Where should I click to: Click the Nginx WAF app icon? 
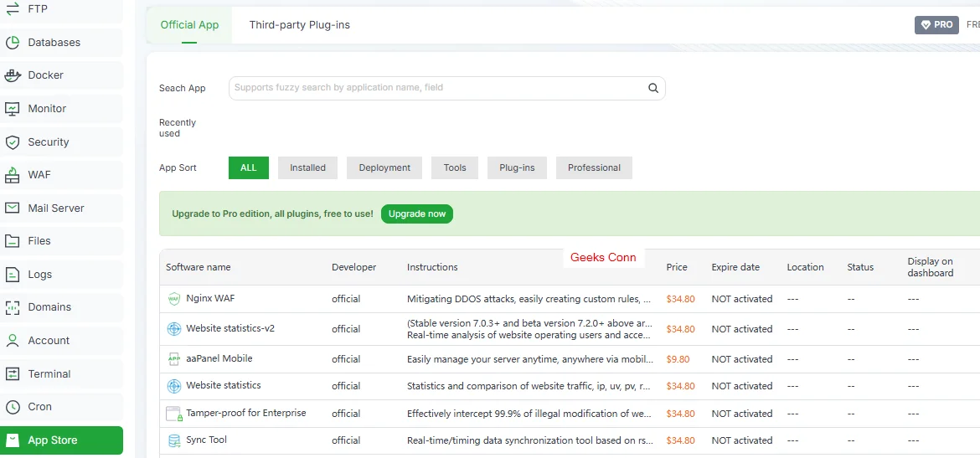(174, 299)
